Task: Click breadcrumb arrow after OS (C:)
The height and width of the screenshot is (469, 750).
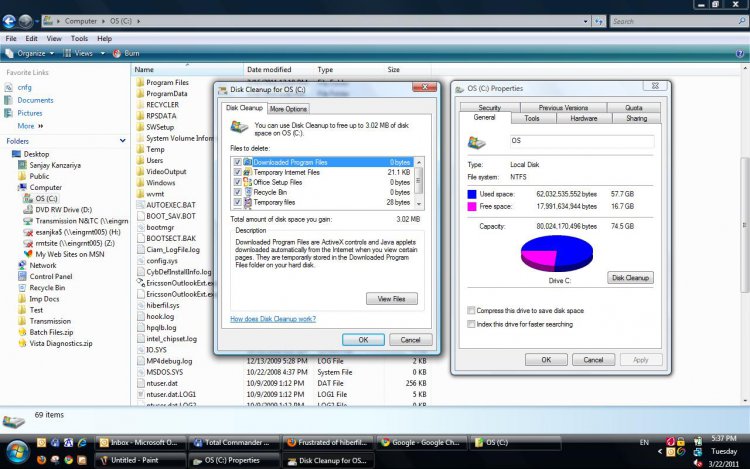Action: (x=138, y=21)
